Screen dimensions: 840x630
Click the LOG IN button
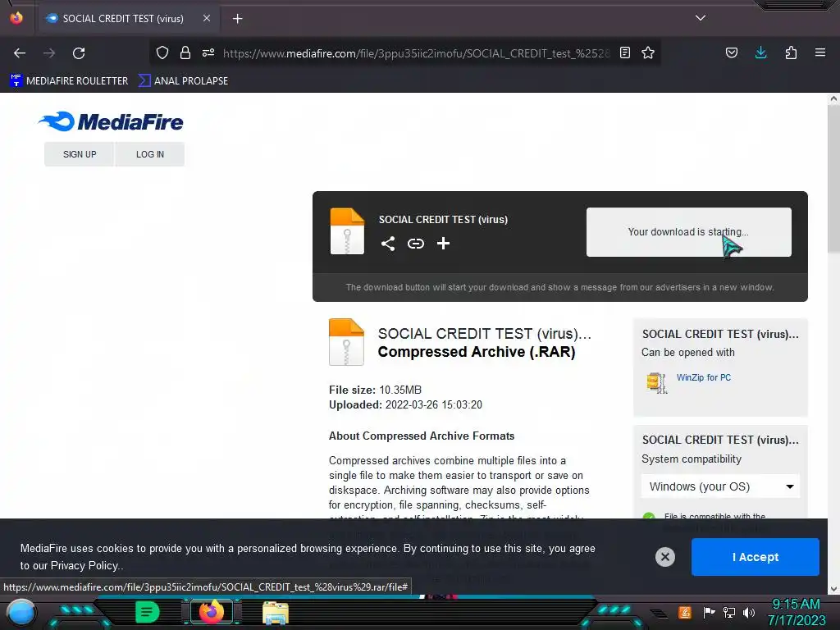coord(150,154)
